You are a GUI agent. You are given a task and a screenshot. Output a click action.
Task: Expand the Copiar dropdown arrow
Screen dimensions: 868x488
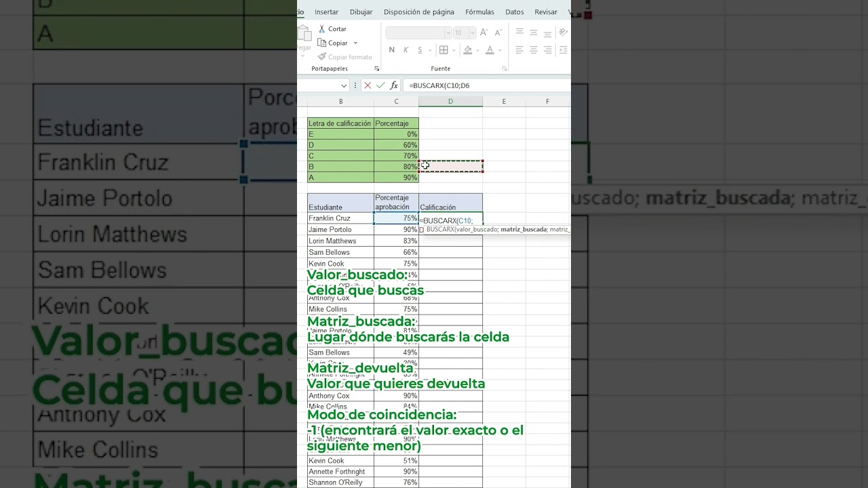[x=355, y=43]
